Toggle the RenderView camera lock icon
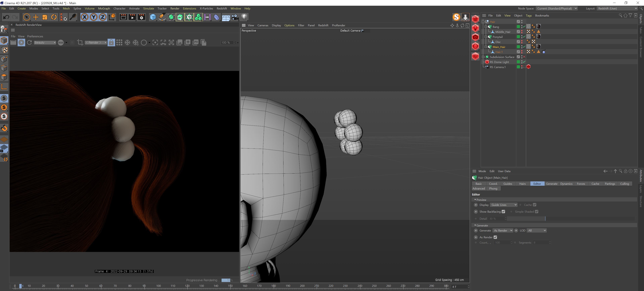This screenshot has height=291, width=644. [x=111, y=42]
